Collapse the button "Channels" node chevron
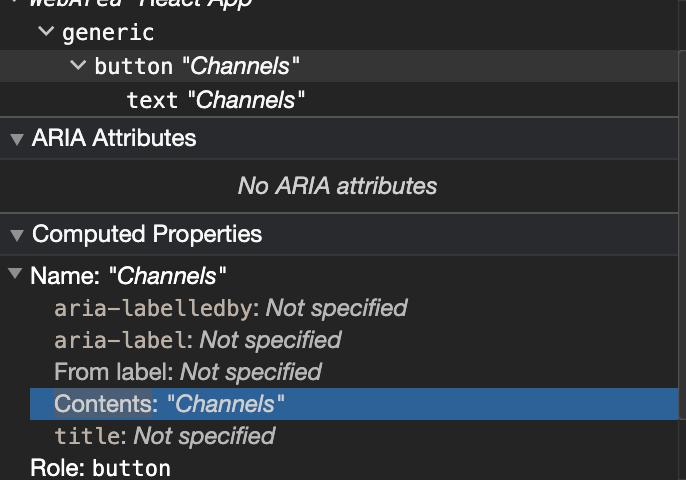 pyautogui.click(x=78, y=66)
